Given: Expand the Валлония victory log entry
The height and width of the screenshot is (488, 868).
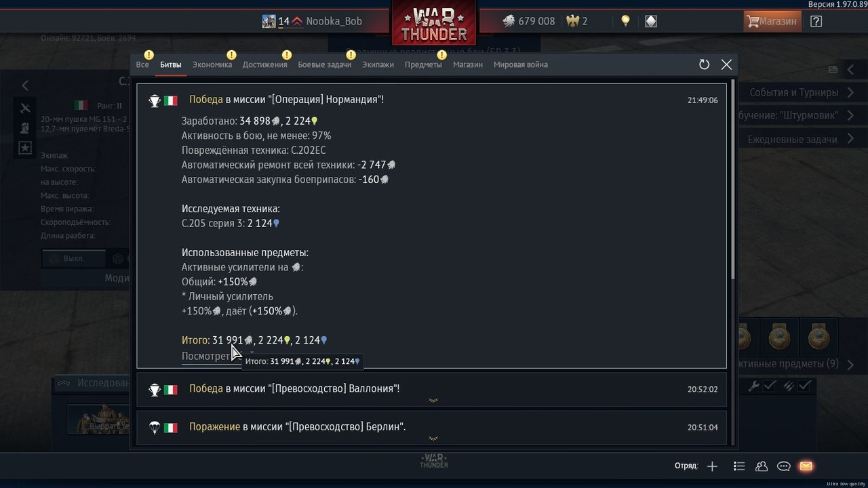Looking at the screenshot, I should [431, 389].
